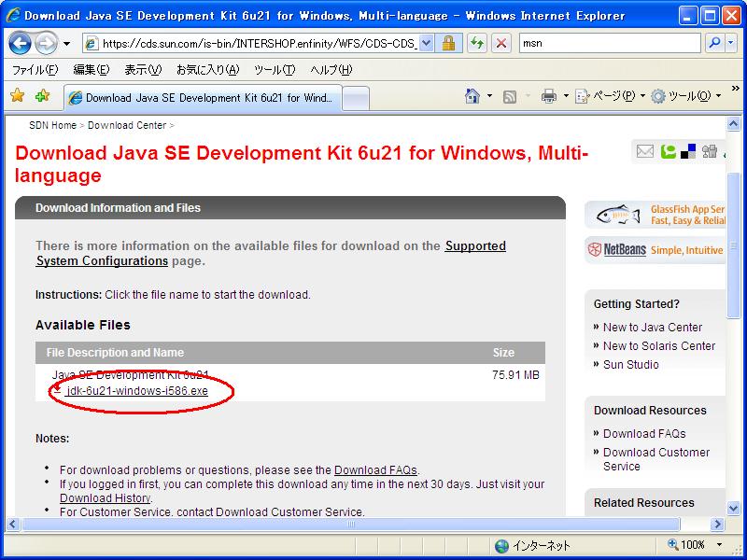
Task: Click the search magnifier button
Action: 714,43
